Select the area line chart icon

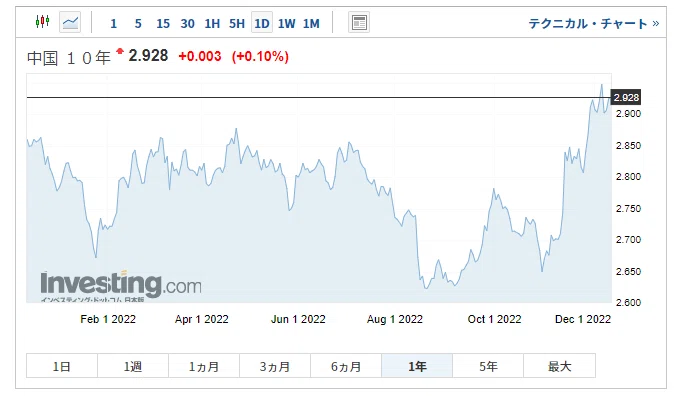[x=70, y=22]
